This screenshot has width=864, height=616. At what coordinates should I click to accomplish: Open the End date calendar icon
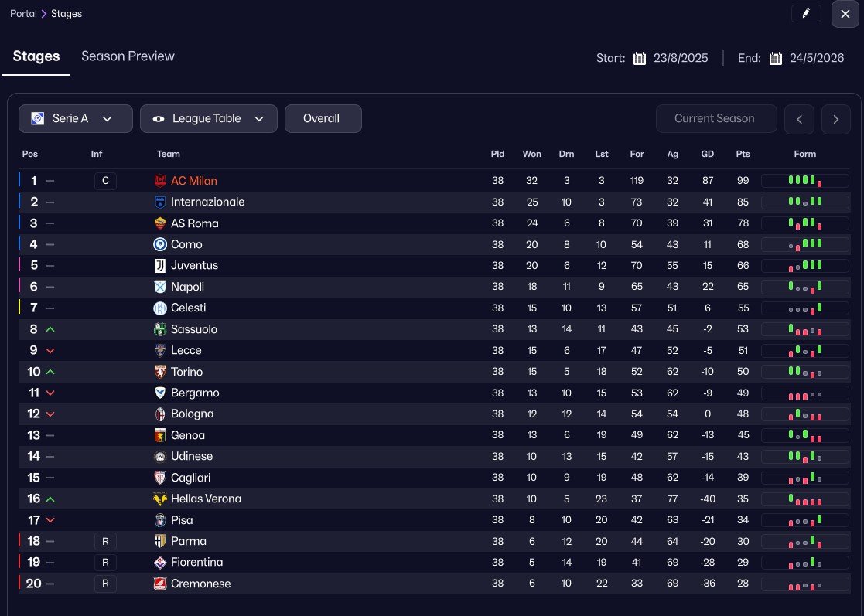776,59
